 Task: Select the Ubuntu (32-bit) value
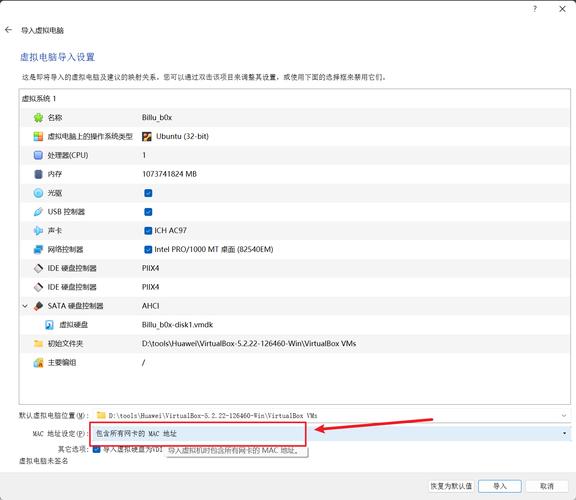point(182,136)
